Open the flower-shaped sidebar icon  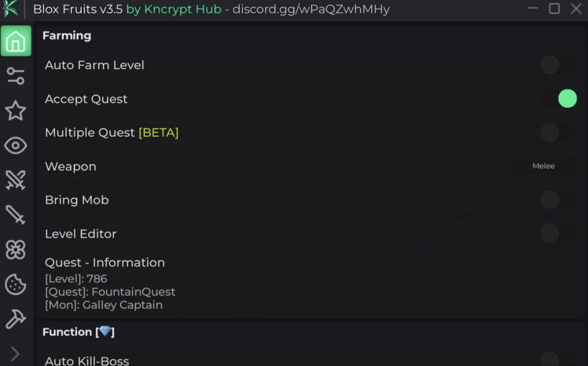[16, 250]
